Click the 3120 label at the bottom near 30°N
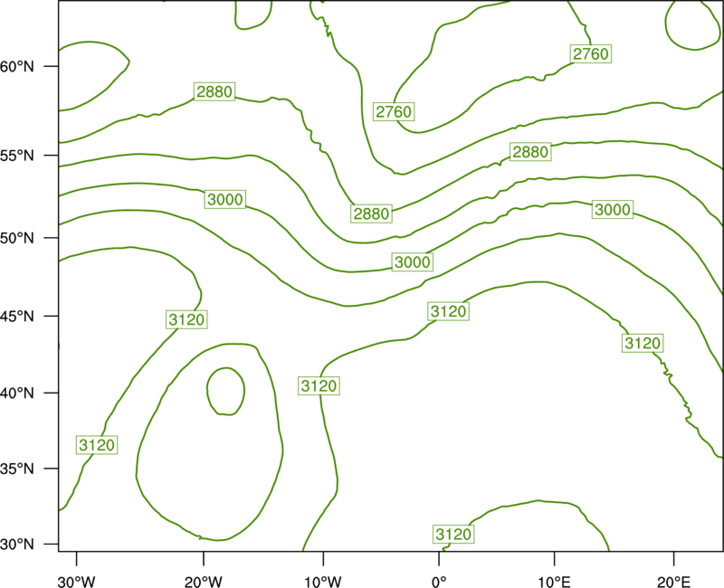Viewport: 724px width, 588px height. tap(453, 535)
